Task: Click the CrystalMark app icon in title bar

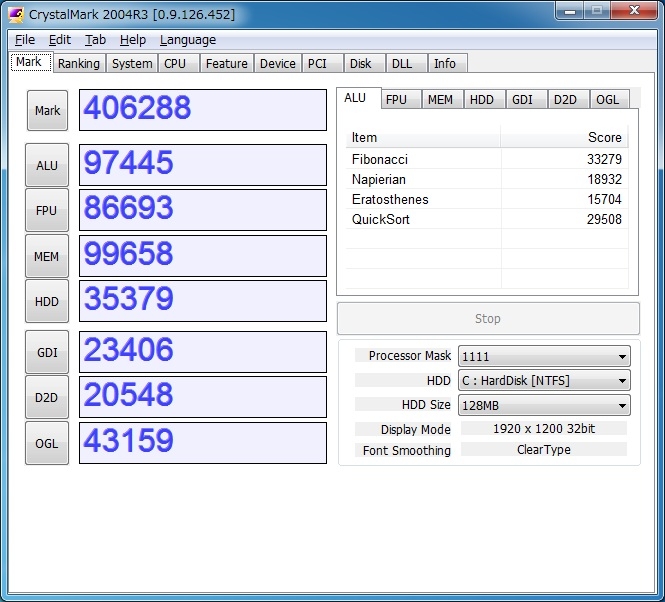Action: click(x=16, y=14)
